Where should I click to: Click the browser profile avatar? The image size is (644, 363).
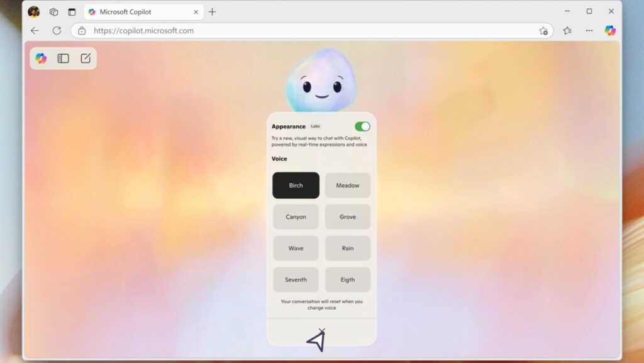coord(34,12)
